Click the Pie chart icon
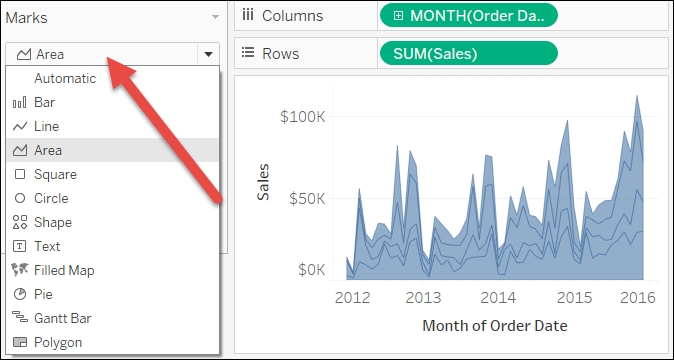Viewport: 674px width, 360px height. [x=20, y=294]
